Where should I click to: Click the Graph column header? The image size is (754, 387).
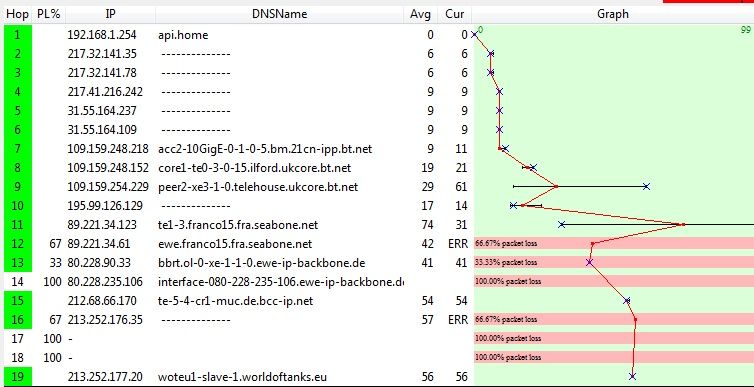point(613,14)
